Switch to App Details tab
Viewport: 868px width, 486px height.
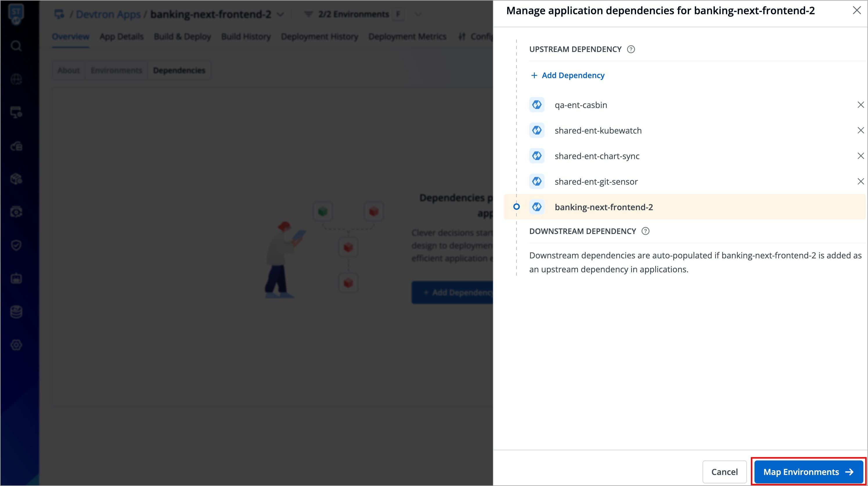(x=121, y=36)
